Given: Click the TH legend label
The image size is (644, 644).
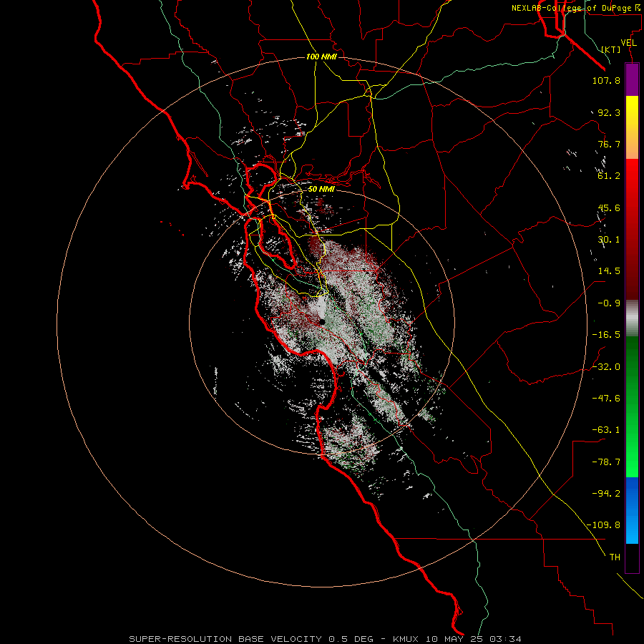Looking at the screenshot, I should pos(615,557).
